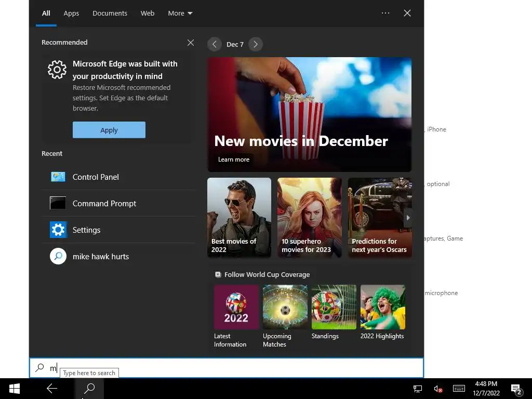
Task: Open the network icon in system tray
Action: tap(418, 389)
